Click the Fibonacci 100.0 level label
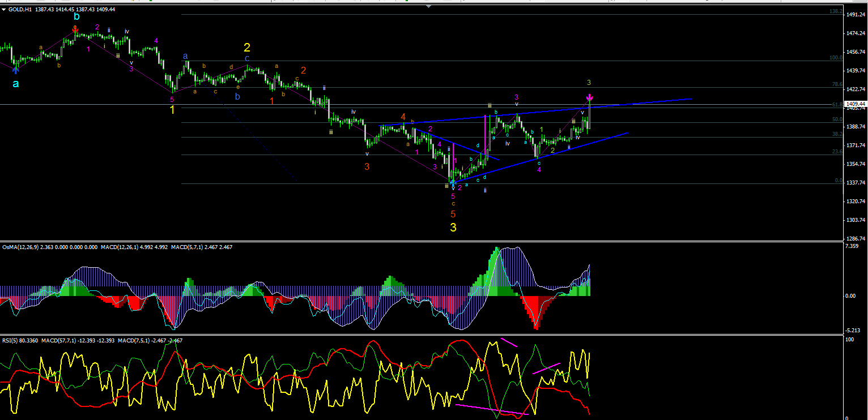This screenshot has width=868, height=420. tap(837, 58)
